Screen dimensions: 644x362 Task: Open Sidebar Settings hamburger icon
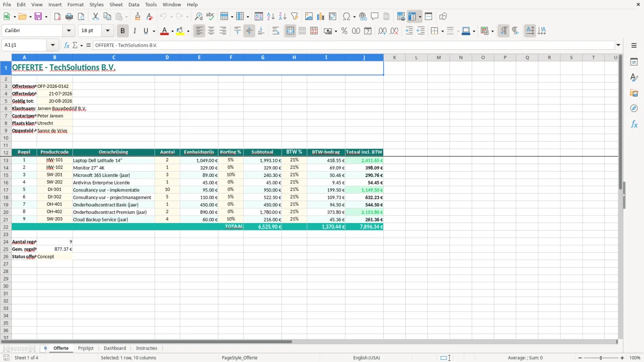pos(634,46)
